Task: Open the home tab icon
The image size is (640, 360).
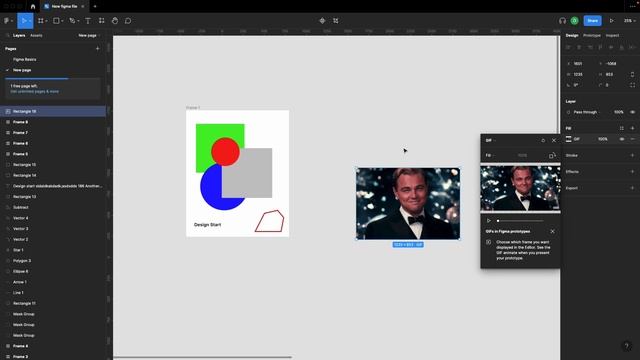Action: tap(33, 7)
